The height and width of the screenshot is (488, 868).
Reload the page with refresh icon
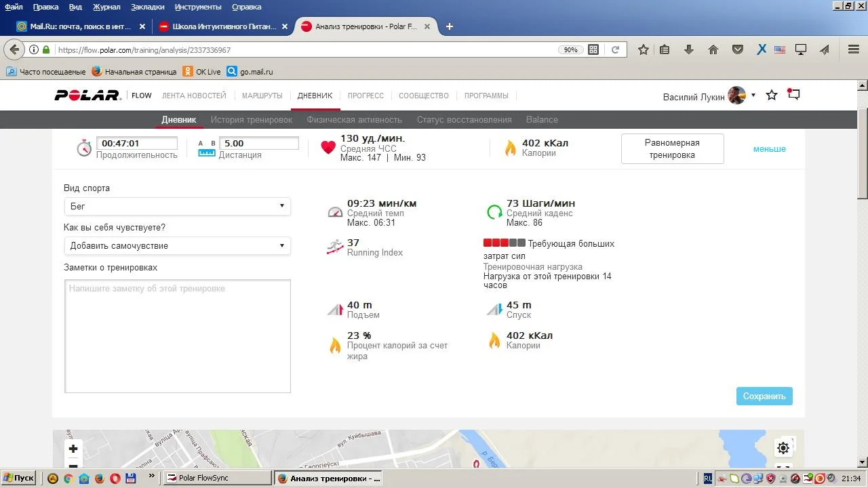(x=616, y=49)
